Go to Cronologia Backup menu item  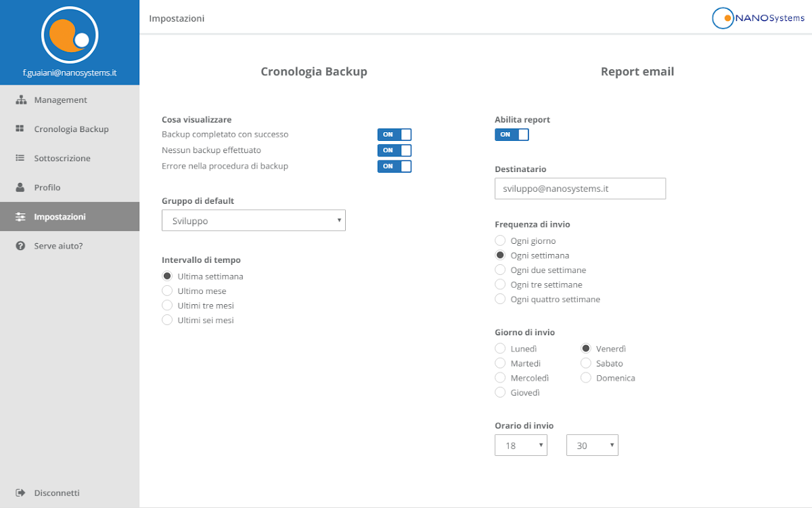tap(71, 129)
